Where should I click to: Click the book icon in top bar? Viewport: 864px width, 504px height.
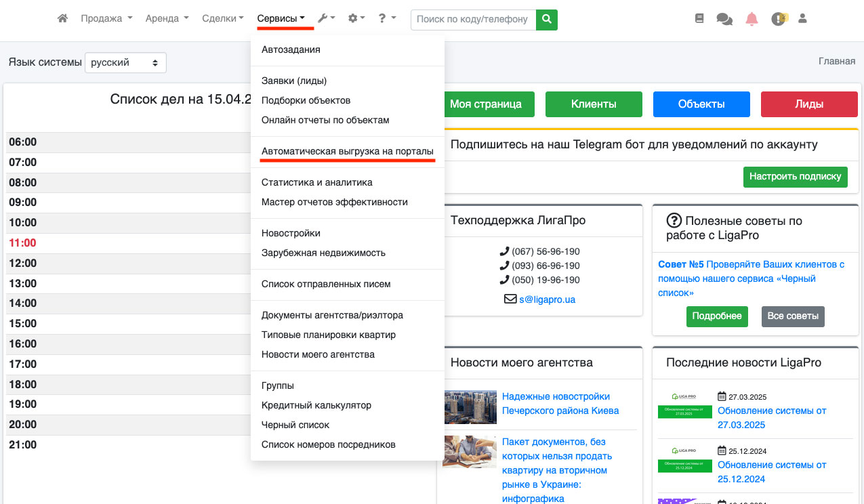(699, 19)
